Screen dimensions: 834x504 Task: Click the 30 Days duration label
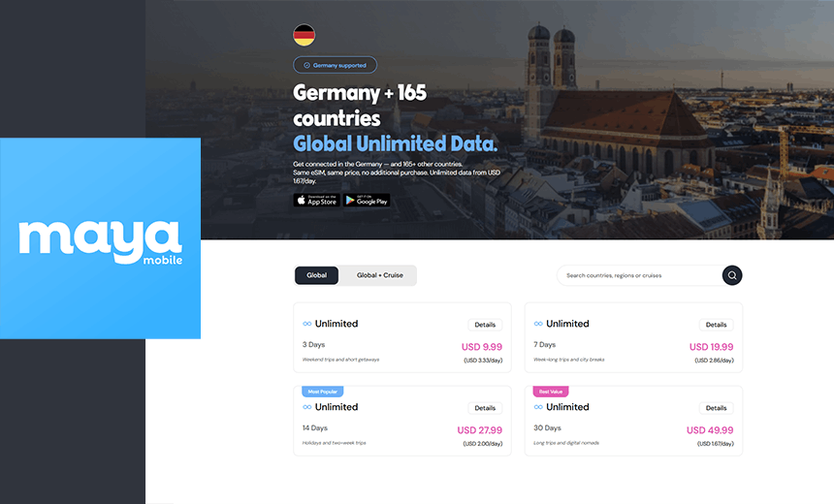click(547, 428)
